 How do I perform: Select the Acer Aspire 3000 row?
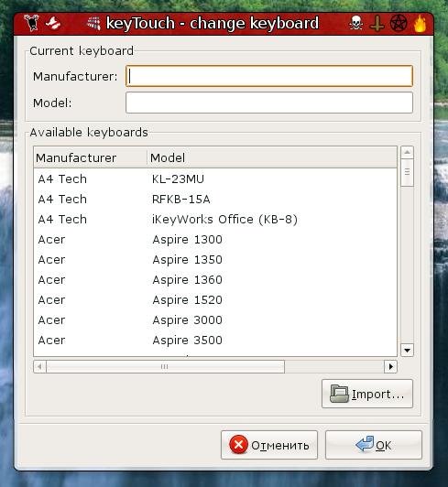(x=215, y=320)
